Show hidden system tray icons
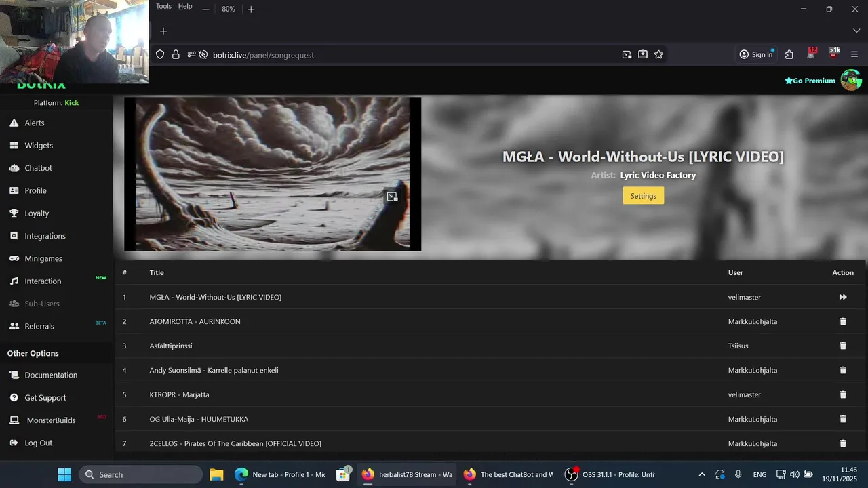 tap(702, 474)
